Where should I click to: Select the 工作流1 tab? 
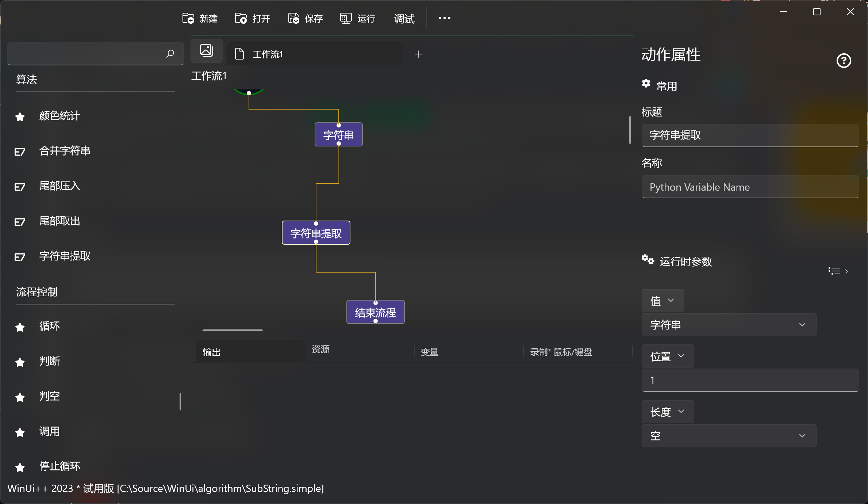tap(268, 54)
